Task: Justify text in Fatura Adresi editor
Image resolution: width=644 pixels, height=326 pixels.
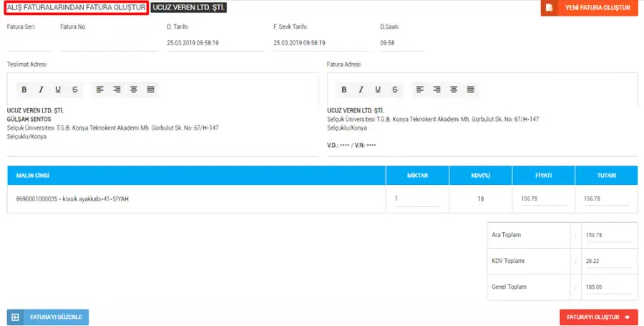Action: (x=470, y=90)
